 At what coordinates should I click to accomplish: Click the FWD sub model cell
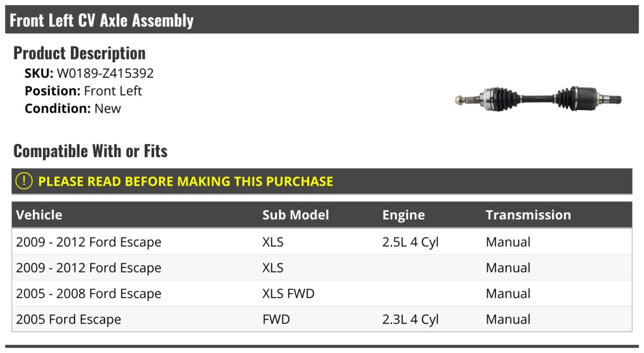coord(276,319)
